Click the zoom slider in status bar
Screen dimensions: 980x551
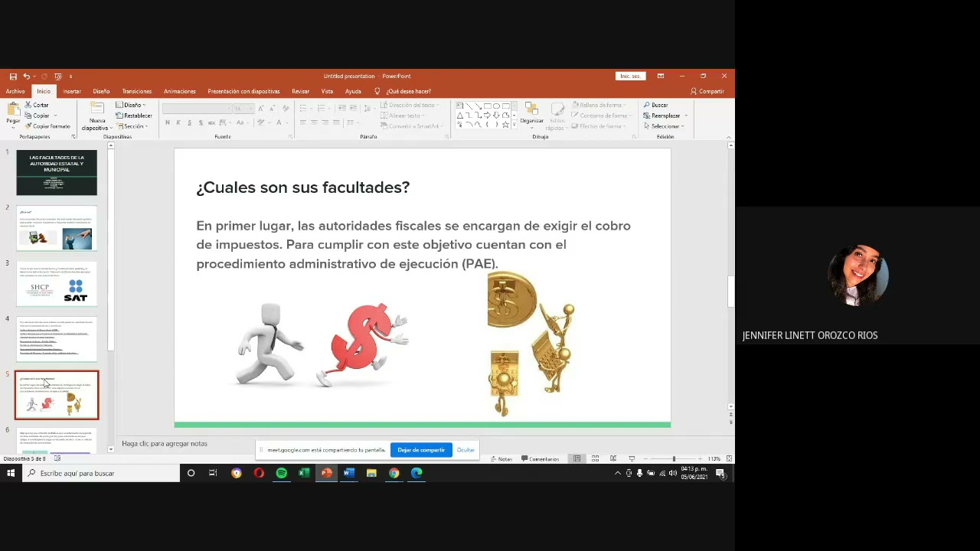(x=674, y=458)
